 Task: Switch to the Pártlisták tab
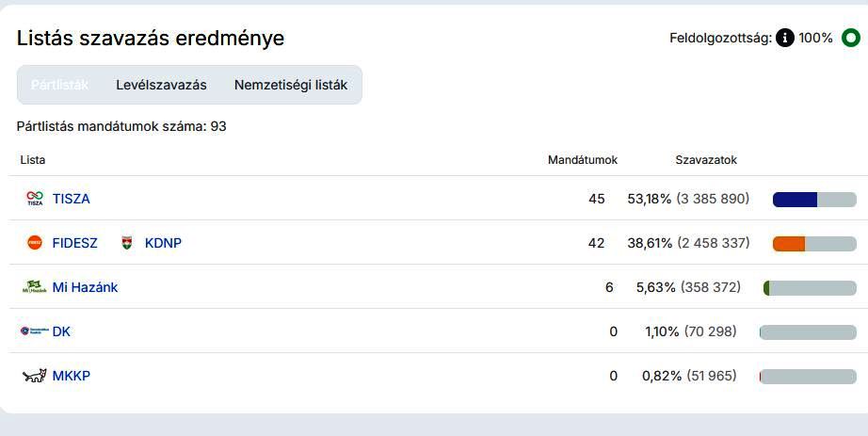click(x=59, y=85)
